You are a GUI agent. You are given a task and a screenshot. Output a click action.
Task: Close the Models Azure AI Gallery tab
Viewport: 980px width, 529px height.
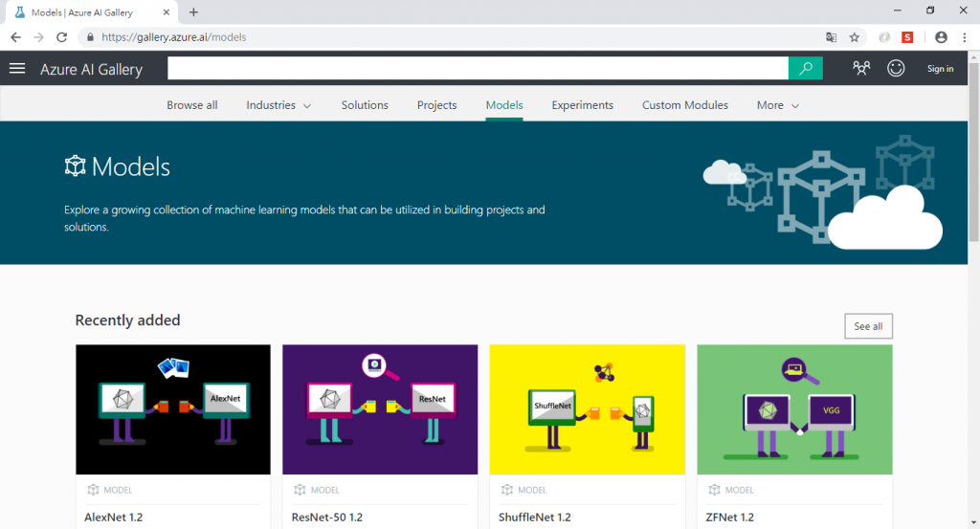point(167,11)
